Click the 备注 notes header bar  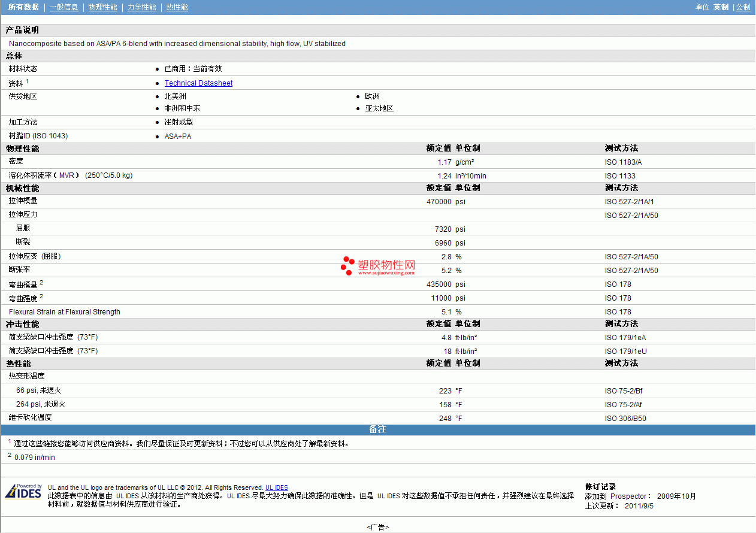tap(378, 430)
